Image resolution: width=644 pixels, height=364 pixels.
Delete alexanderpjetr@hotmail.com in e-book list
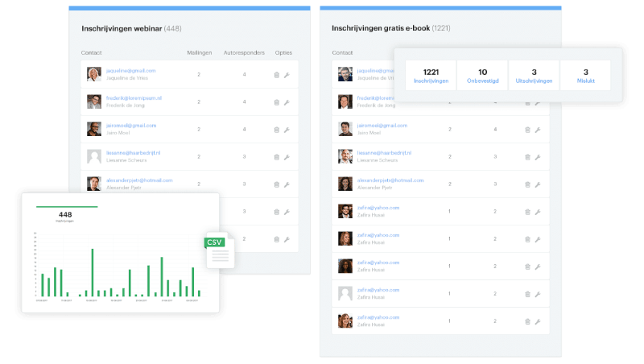(x=527, y=184)
